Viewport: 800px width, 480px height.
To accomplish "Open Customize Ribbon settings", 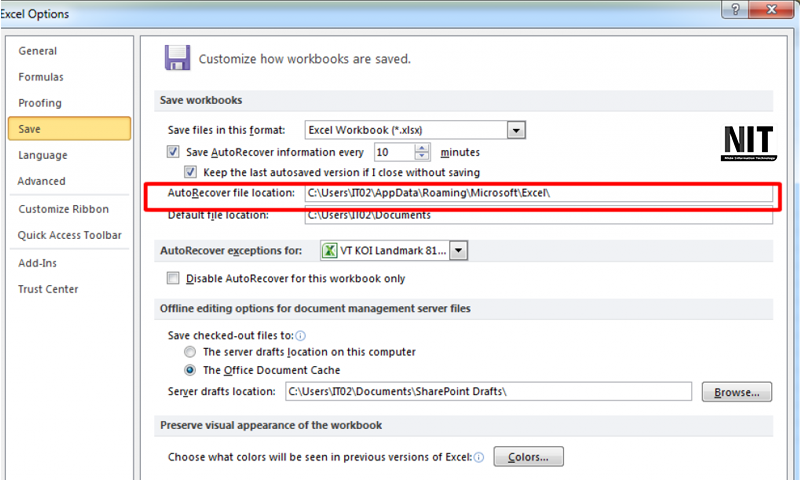I will click(63, 209).
